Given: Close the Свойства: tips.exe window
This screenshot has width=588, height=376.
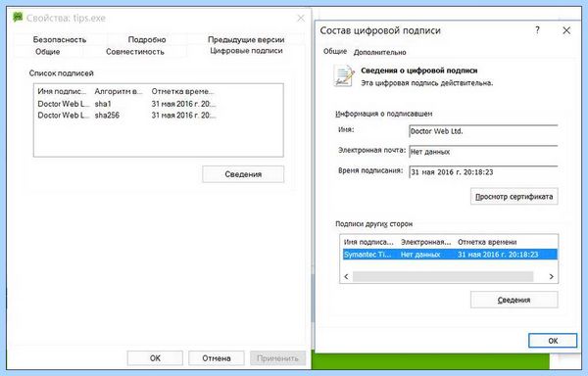Looking at the screenshot, I should pyautogui.click(x=301, y=18).
